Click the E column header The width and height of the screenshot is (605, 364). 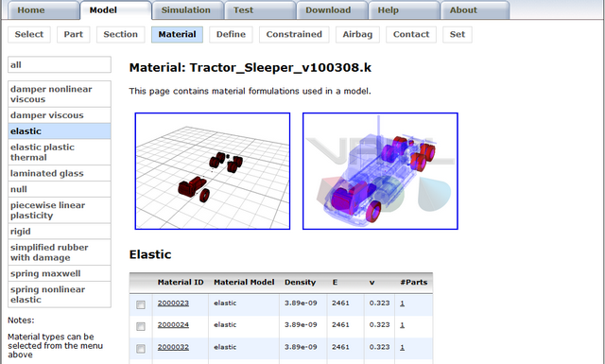[335, 282]
